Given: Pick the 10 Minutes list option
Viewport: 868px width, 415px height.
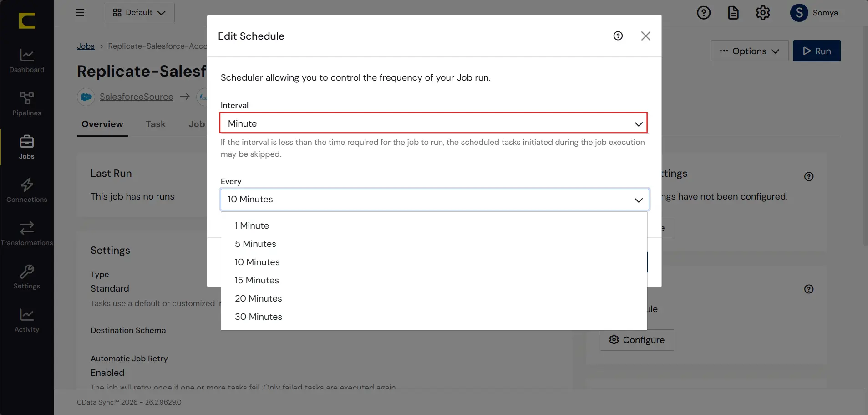Looking at the screenshot, I should point(434,262).
